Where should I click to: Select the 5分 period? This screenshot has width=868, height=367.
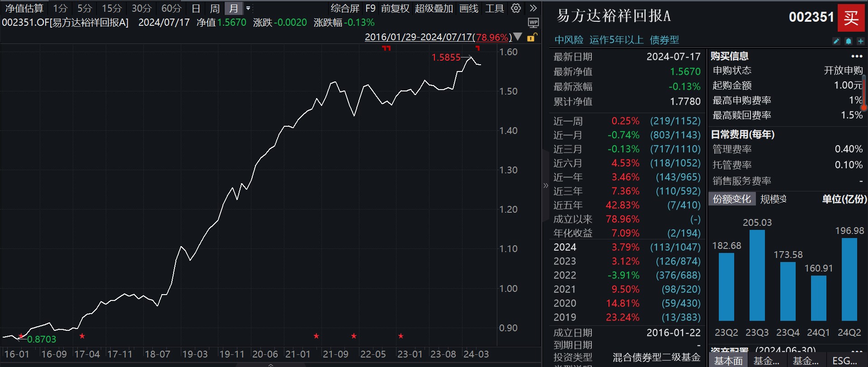(85, 8)
